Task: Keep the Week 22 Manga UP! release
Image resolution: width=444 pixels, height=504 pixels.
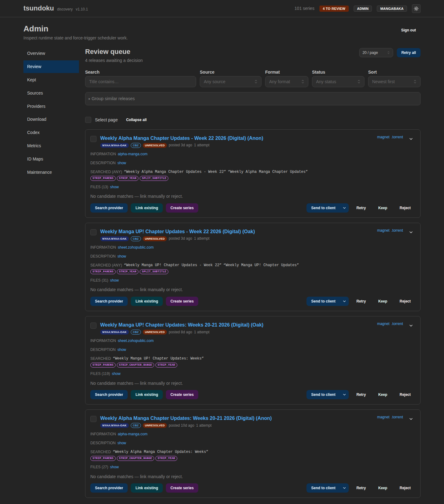Action: (383, 301)
